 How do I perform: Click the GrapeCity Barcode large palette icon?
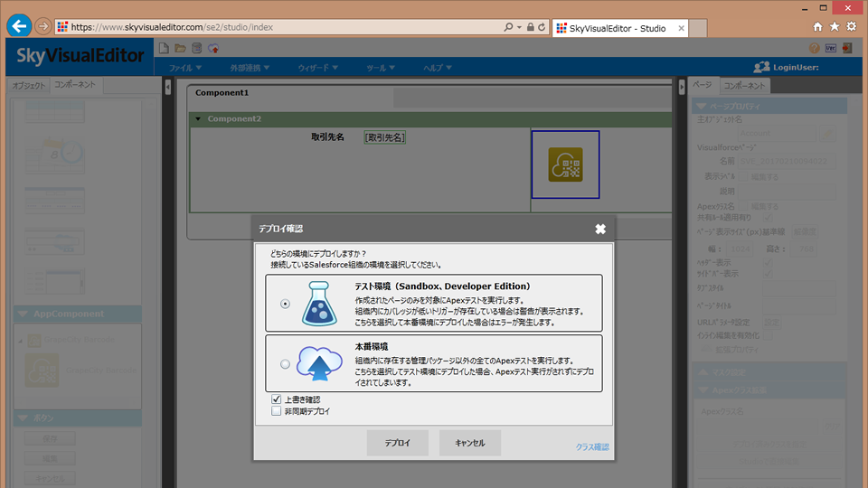42,371
